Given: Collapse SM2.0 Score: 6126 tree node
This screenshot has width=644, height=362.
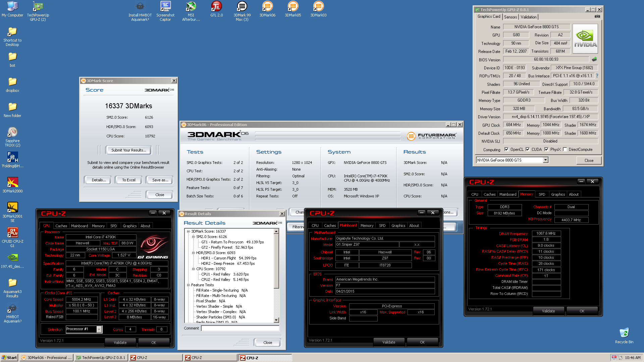Looking at the screenshot, I should pyautogui.click(x=193, y=237).
